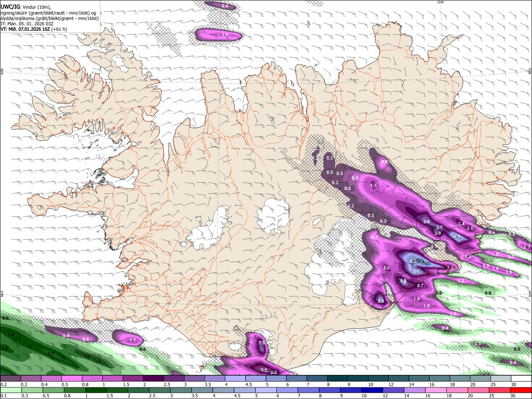Viewport: 532px width, 399px height.
Task: Pick the lower legend swatch starting at 3
Action: tap(181, 390)
